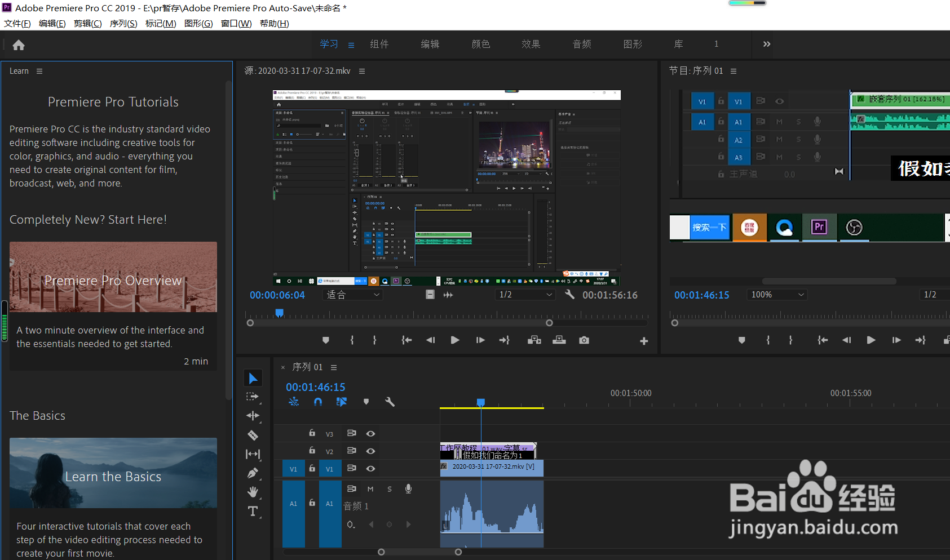The image size is (950, 560).
Task: Show more workspaces overflow chevron
Action: click(767, 44)
